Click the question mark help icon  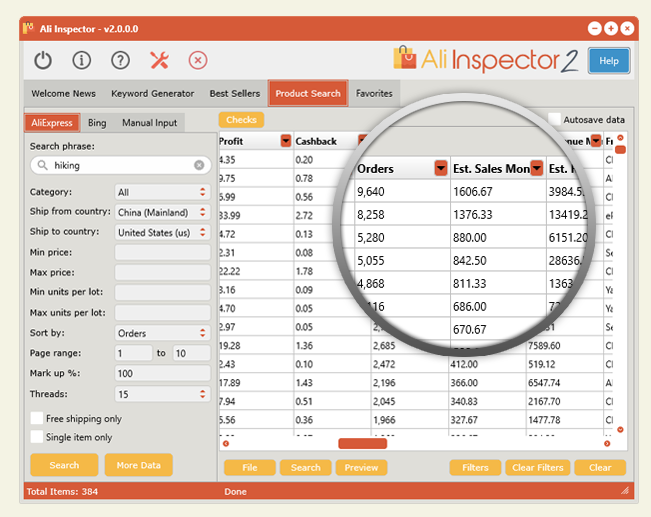pos(120,61)
